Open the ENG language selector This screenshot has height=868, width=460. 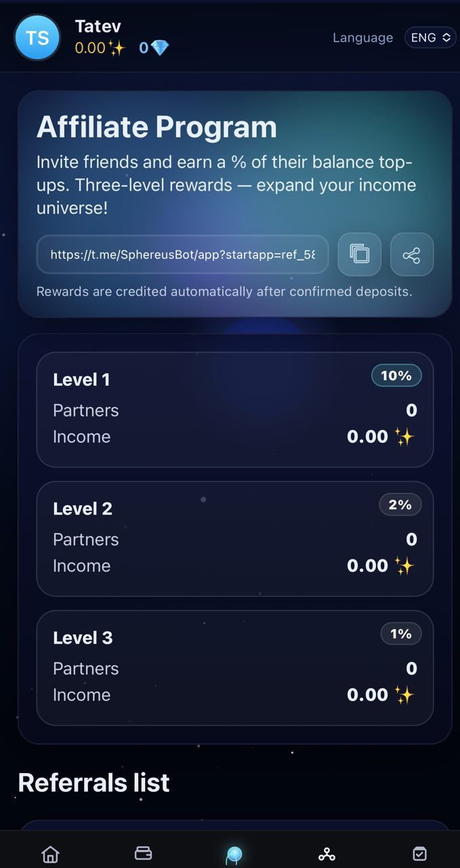(x=430, y=37)
